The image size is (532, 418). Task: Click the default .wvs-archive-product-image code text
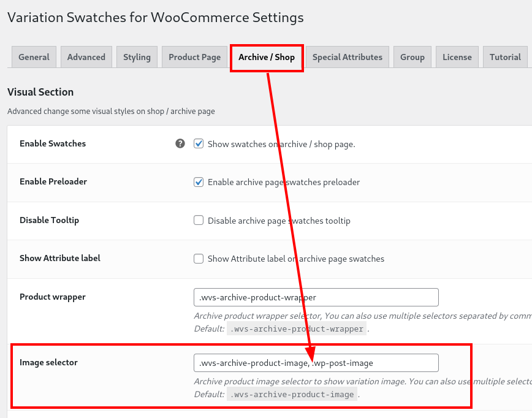click(292, 394)
